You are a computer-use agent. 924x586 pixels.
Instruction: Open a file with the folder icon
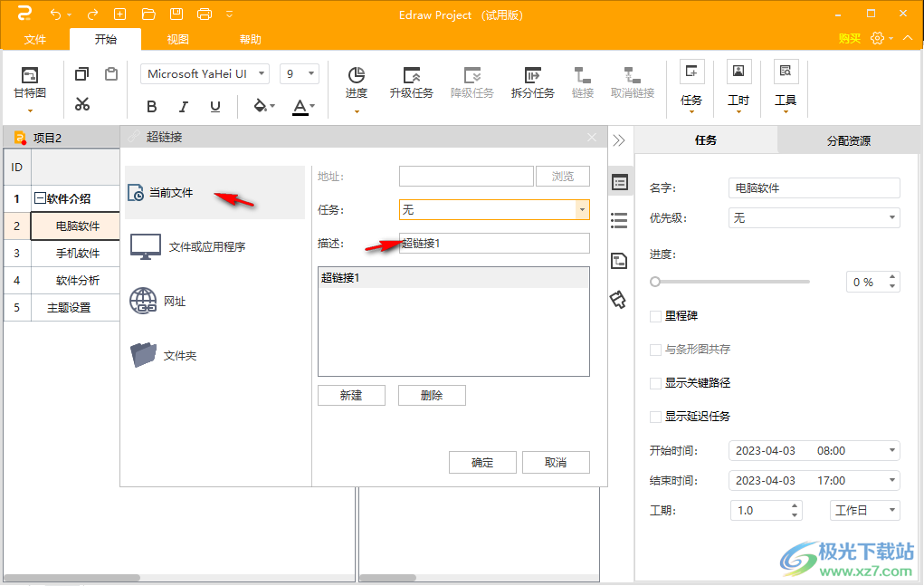(148, 14)
